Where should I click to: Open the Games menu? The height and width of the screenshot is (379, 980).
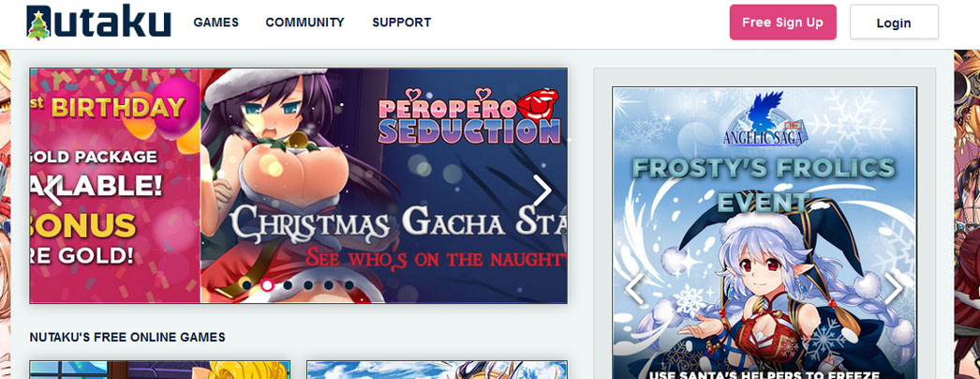(x=216, y=23)
